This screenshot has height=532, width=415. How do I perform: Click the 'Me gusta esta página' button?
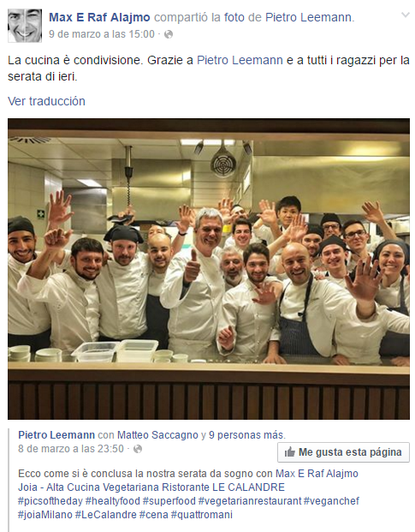click(x=343, y=452)
